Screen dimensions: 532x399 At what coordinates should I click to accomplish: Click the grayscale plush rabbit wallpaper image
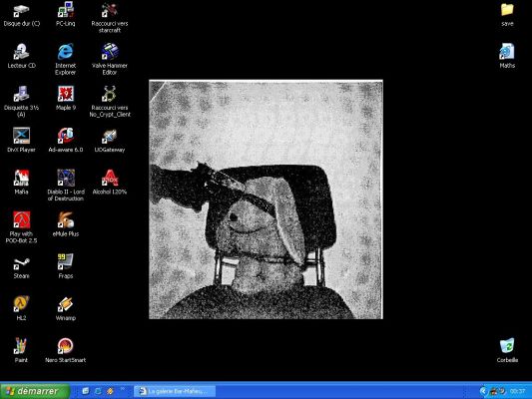coord(266,199)
